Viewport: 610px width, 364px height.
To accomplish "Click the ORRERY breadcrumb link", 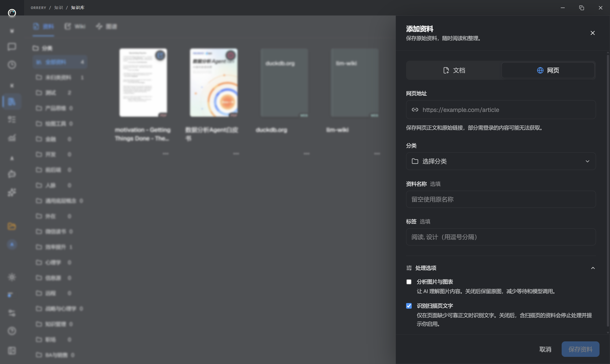I will (38, 8).
